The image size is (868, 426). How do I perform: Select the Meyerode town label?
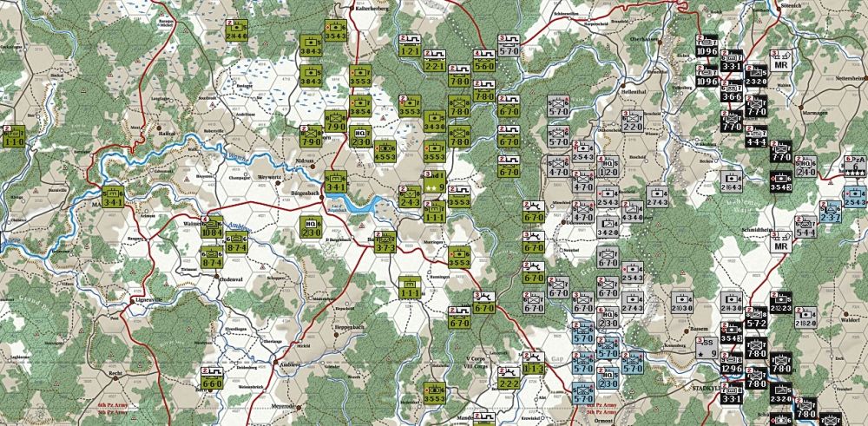pyautogui.click(x=282, y=405)
